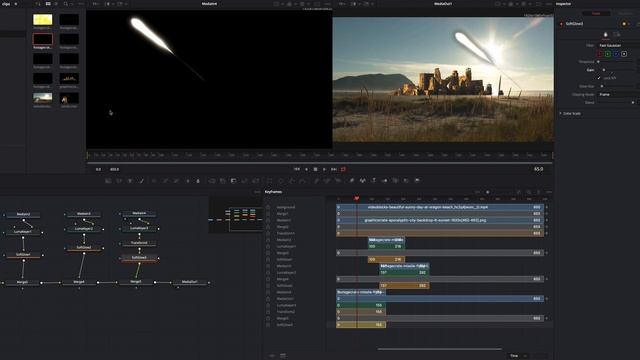Viewport: 640px width, 360px height.
Task: Add a Color Corrector node from the toolbar
Action: tap(154, 180)
